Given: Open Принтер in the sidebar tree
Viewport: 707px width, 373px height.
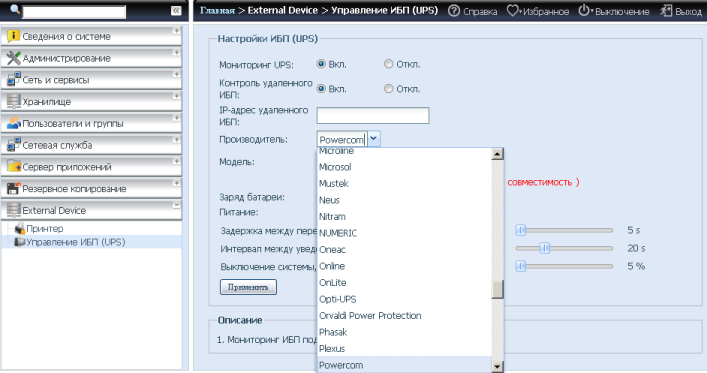Looking at the screenshot, I should [x=45, y=228].
